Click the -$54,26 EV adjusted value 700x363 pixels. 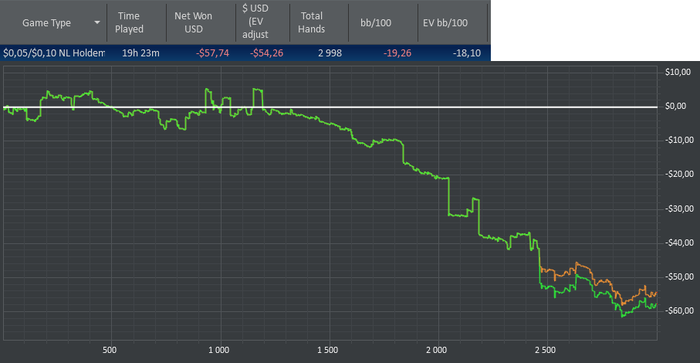267,53
